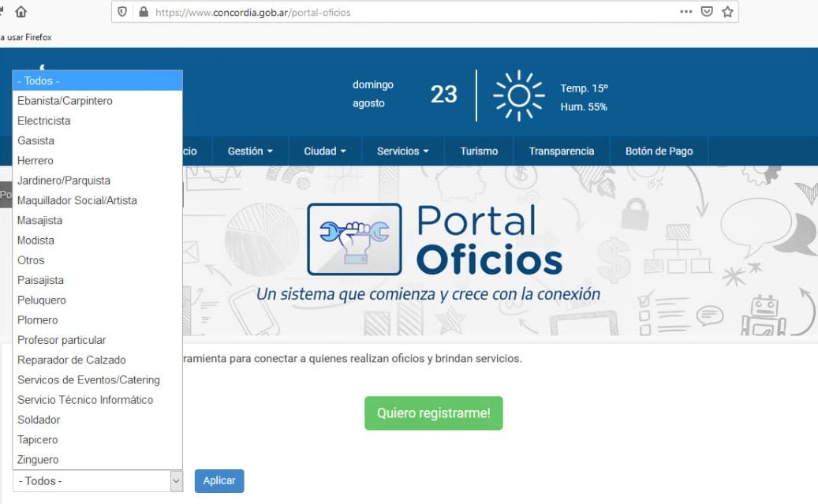Click the Aplicar filter button

[x=219, y=481]
